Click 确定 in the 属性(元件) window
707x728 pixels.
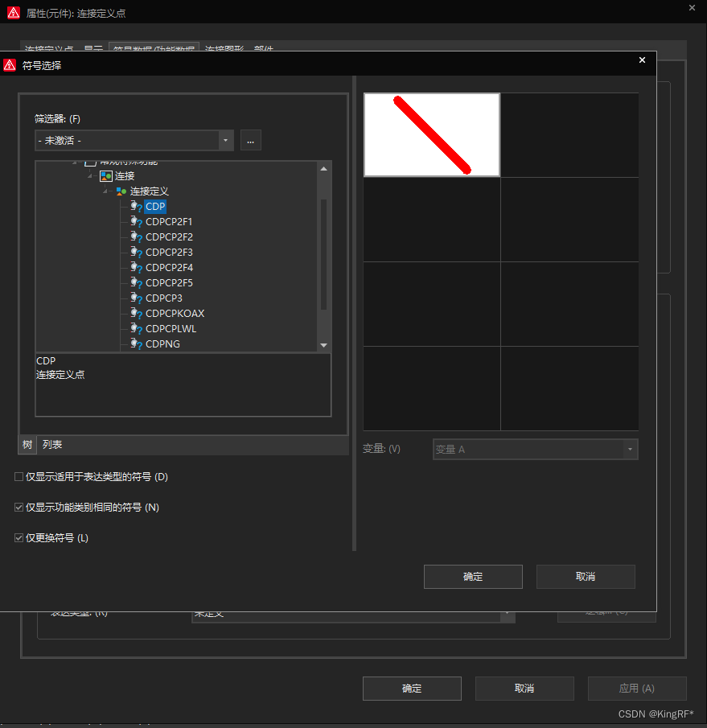(412, 689)
